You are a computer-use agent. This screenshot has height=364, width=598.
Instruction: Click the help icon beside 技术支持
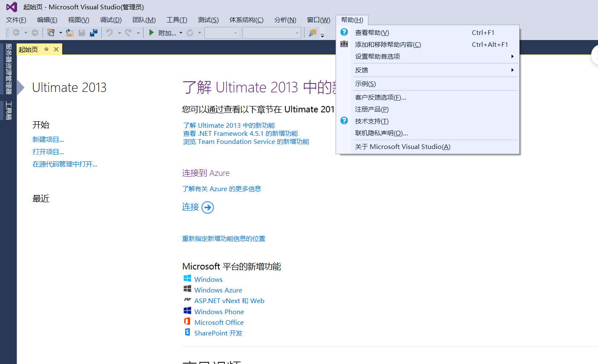tap(344, 120)
